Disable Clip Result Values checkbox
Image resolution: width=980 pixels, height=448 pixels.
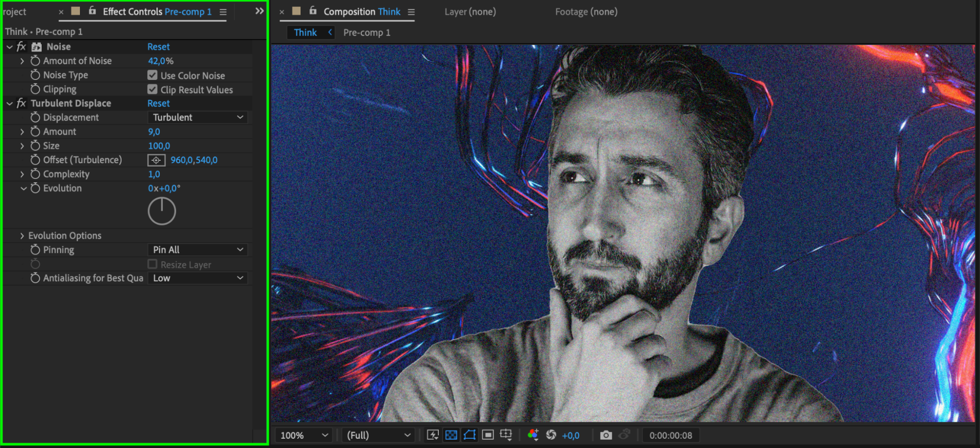tap(152, 90)
